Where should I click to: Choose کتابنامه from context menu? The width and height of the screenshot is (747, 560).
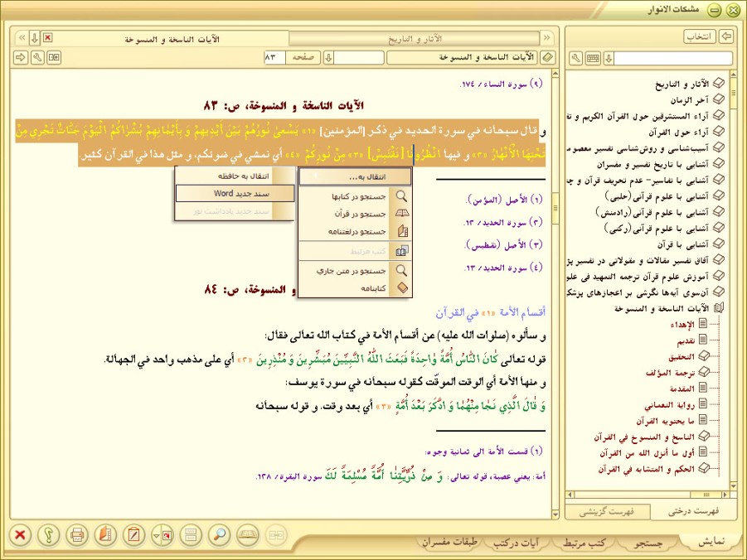pos(356,288)
